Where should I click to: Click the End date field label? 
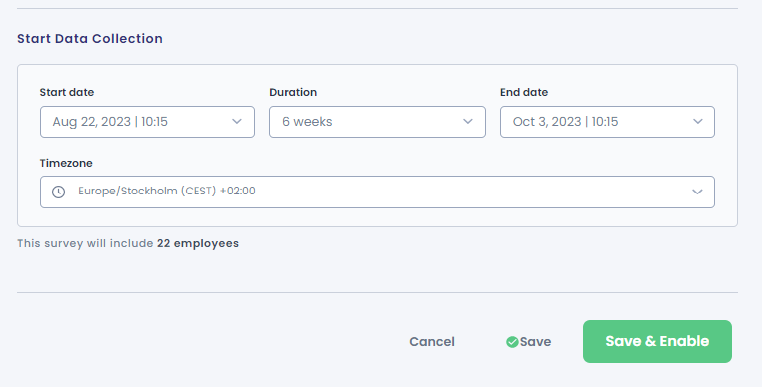(x=524, y=92)
